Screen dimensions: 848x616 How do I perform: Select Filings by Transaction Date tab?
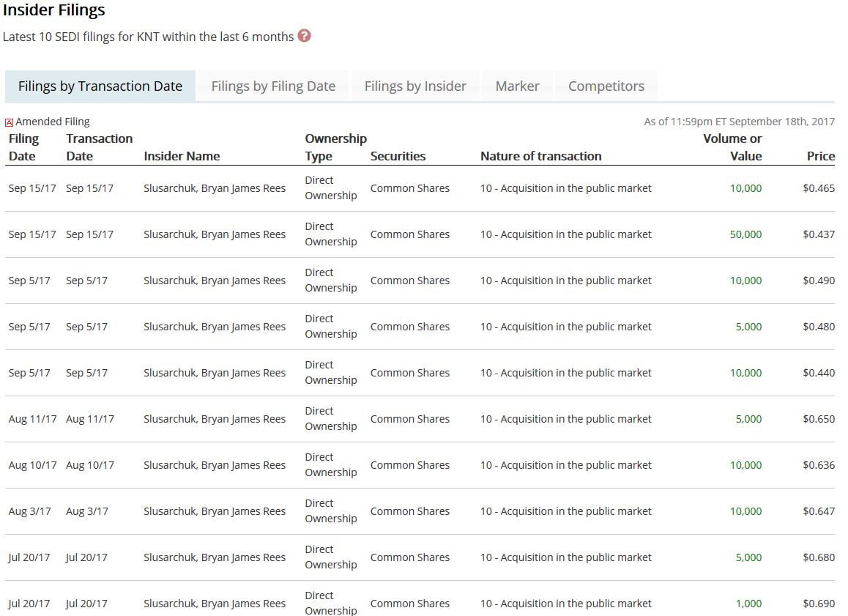pos(100,86)
